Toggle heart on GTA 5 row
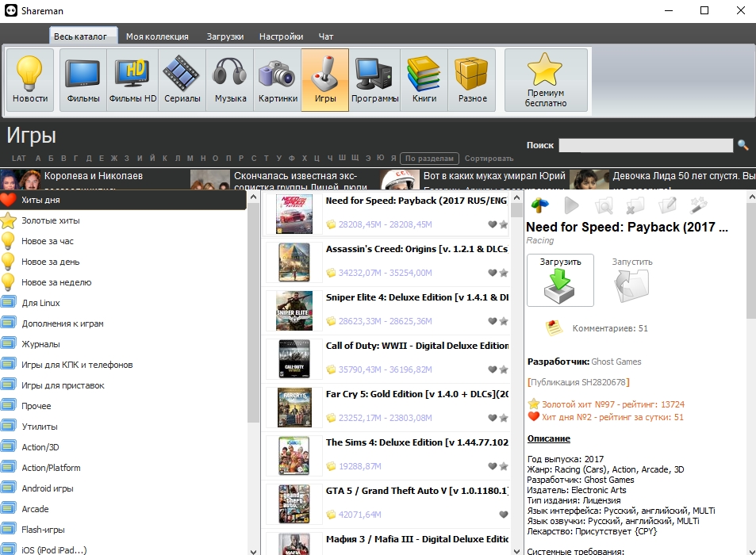 [x=504, y=515]
